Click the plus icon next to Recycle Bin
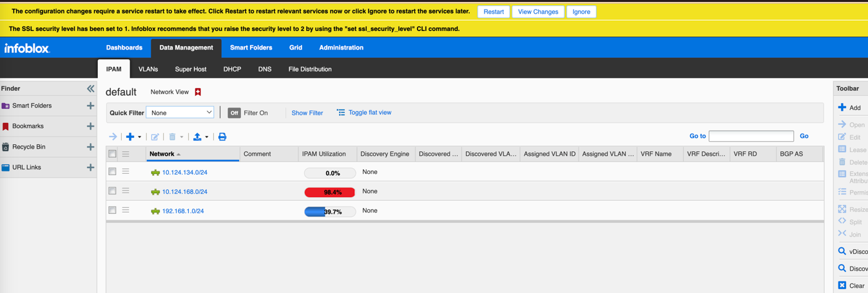Viewport: 868px width, 293px height. (90, 147)
